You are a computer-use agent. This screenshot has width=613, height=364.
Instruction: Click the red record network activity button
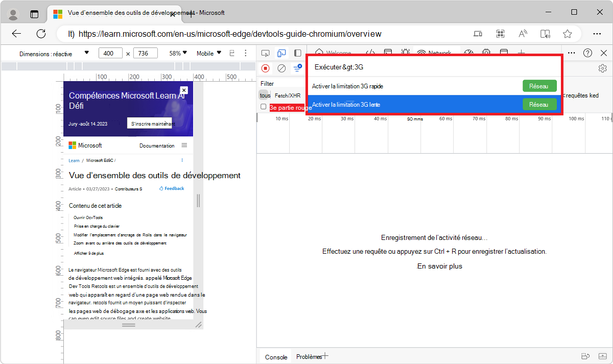coord(265,68)
